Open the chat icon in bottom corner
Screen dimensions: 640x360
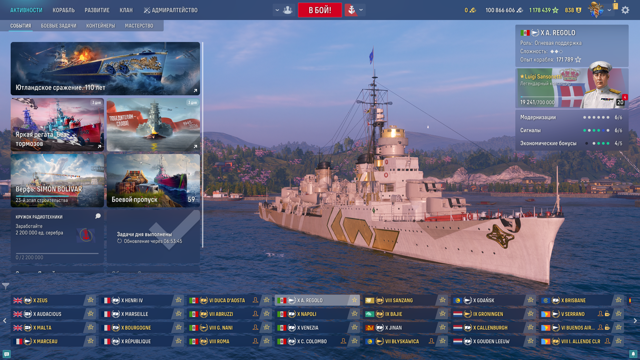[7, 354]
